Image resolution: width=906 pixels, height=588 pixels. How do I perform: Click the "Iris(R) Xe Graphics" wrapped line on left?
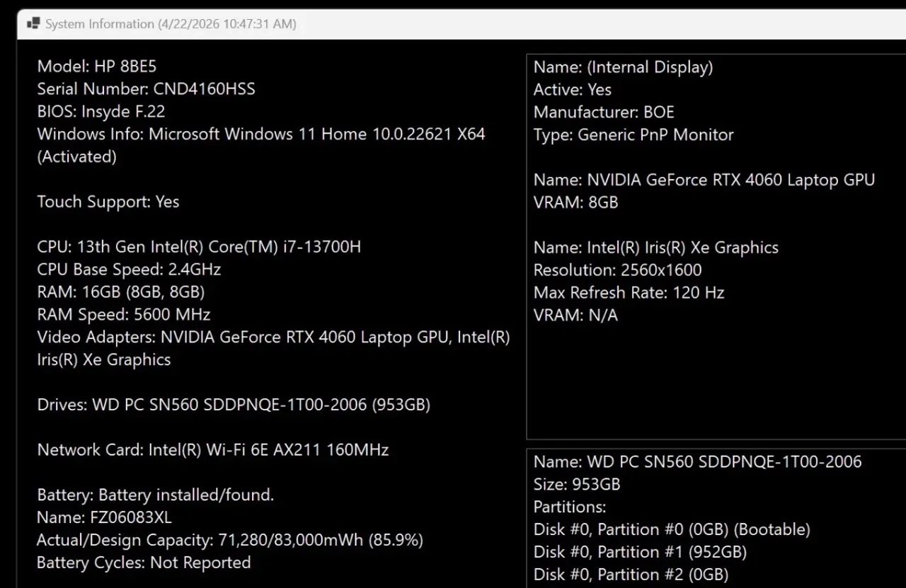coord(104,360)
